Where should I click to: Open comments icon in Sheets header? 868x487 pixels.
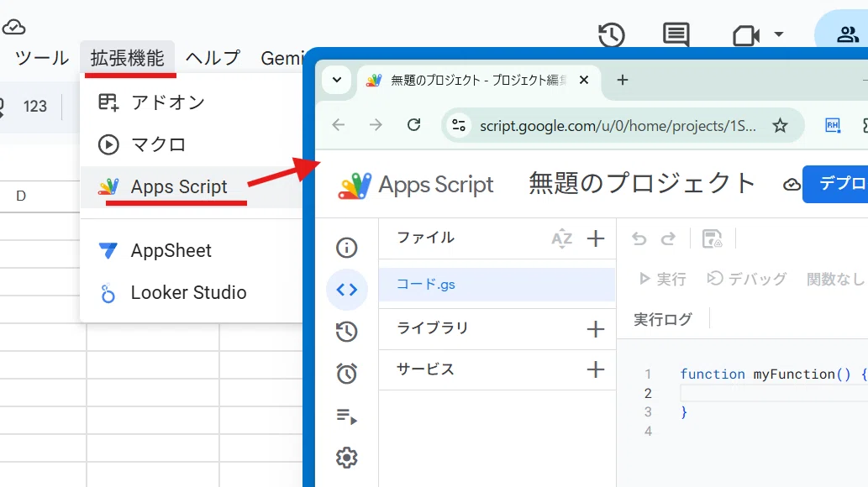[x=676, y=35]
